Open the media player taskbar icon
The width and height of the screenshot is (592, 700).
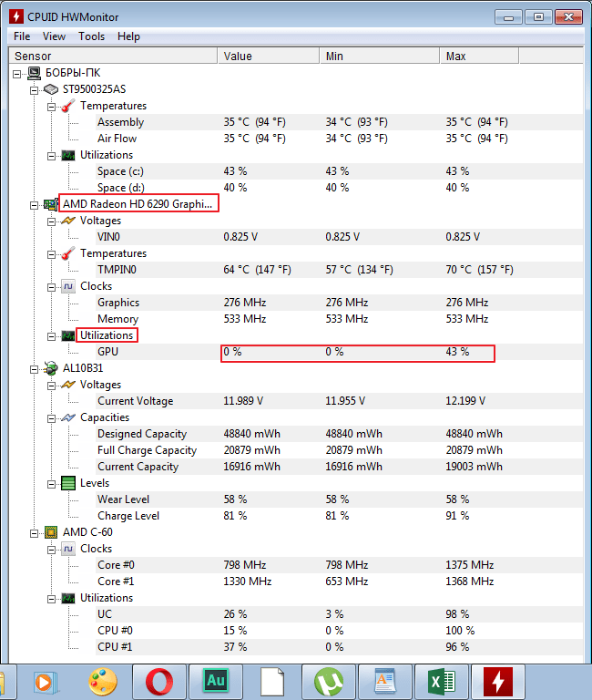[46, 682]
